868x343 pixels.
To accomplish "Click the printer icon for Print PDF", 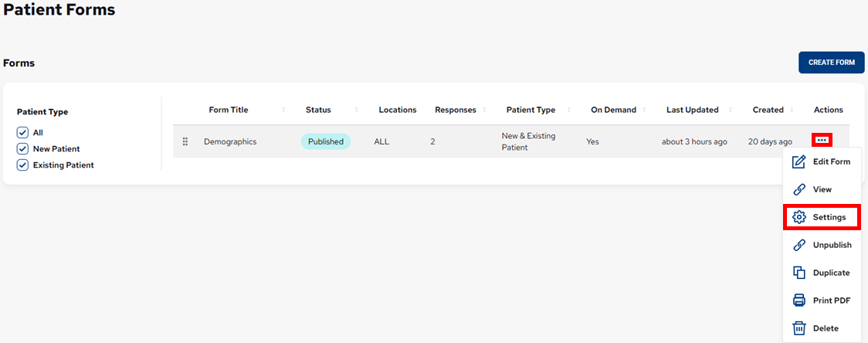I will 800,301.
